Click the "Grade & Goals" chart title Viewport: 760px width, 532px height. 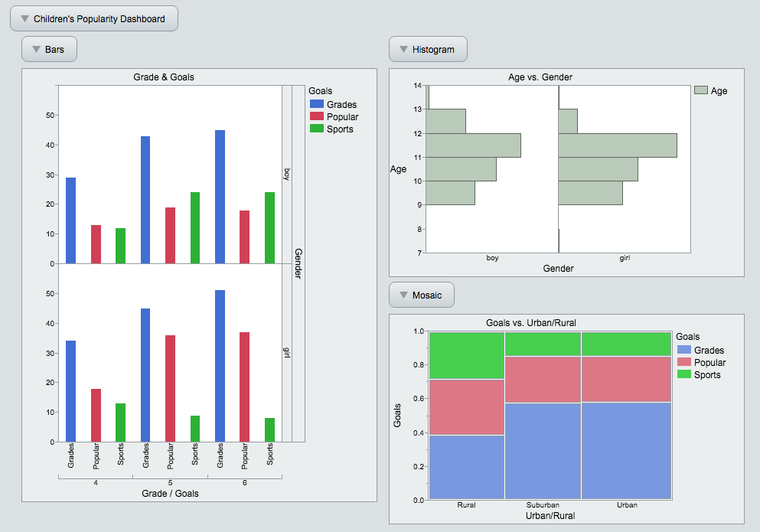coord(164,77)
